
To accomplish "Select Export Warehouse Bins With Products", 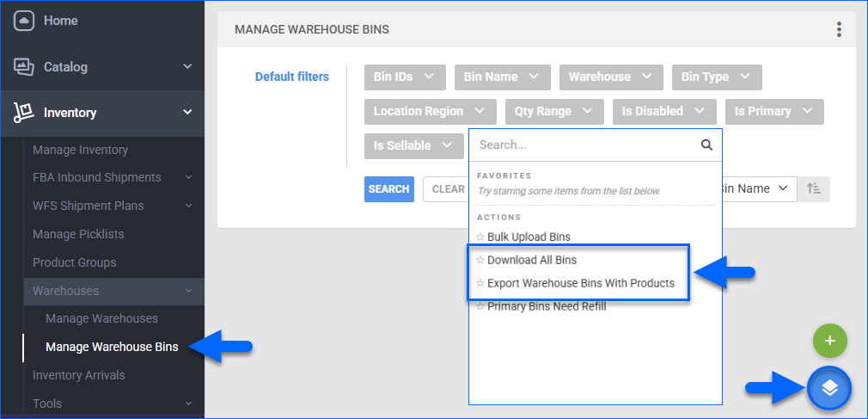I will 580,283.
